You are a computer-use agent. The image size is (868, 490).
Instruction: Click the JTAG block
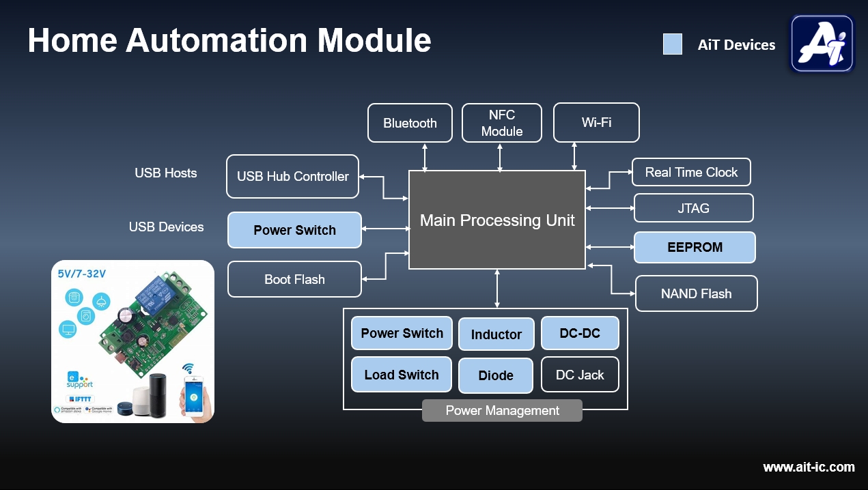[x=693, y=208]
